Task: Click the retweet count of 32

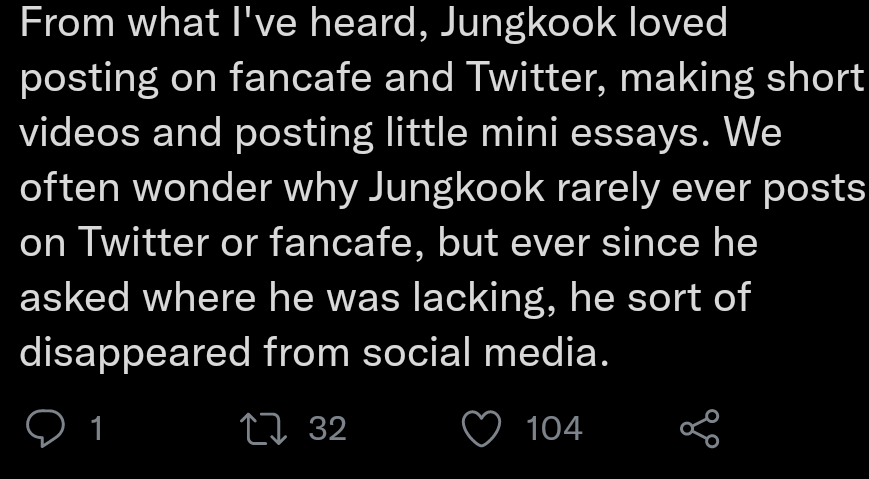Action: click(327, 428)
